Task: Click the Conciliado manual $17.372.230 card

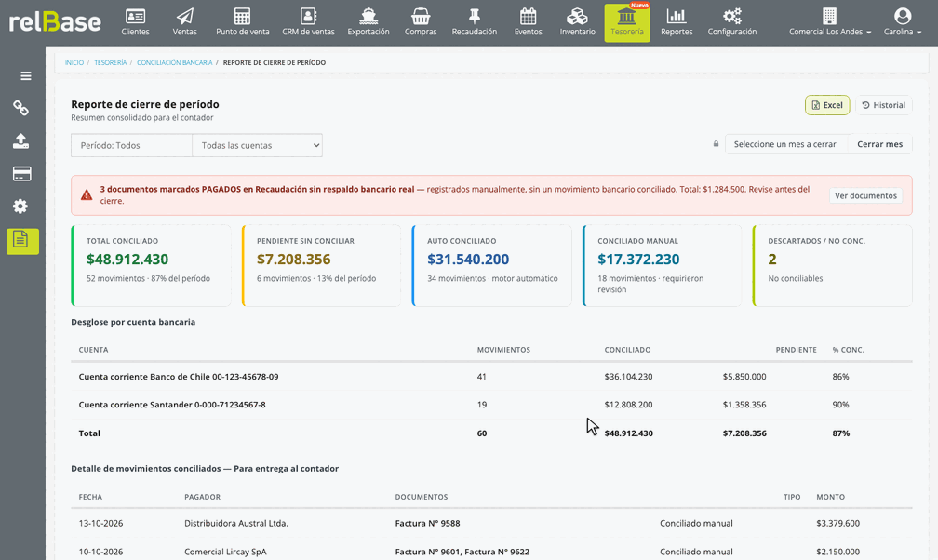Action: point(663,266)
